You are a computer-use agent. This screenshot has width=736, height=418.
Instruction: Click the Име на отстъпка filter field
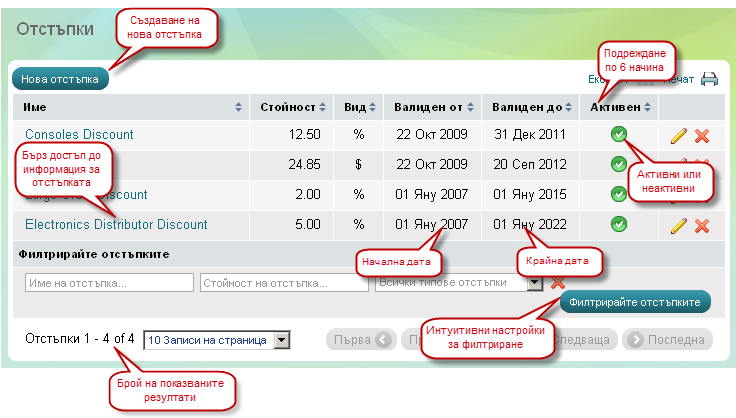(110, 283)
